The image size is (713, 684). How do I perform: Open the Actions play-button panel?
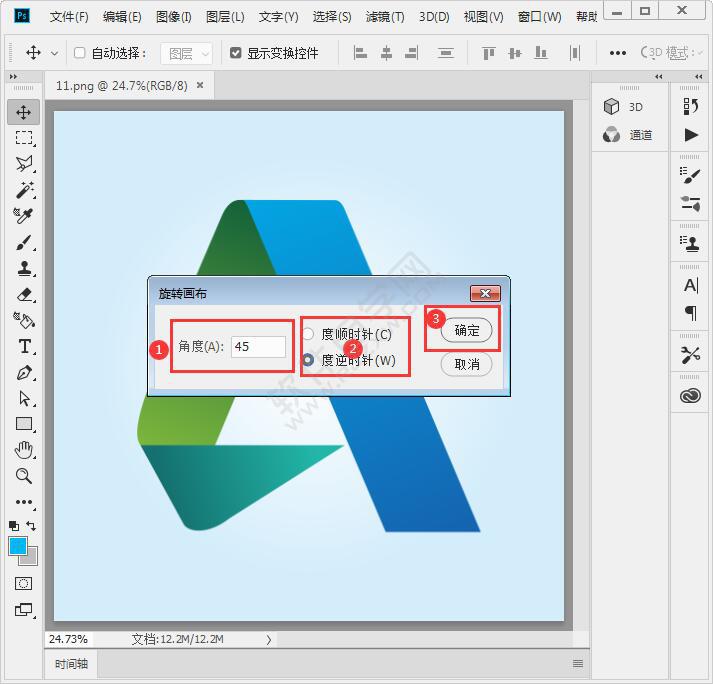(x=691, y=135)
